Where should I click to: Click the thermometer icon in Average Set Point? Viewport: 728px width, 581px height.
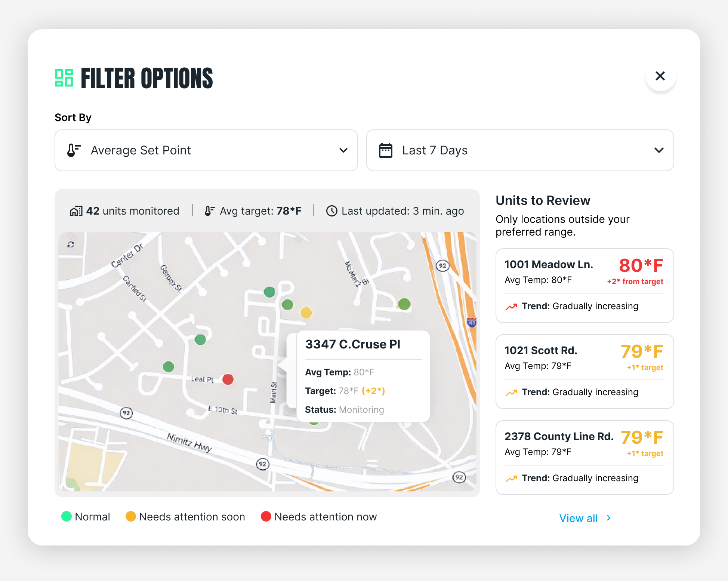pos(74,150)
